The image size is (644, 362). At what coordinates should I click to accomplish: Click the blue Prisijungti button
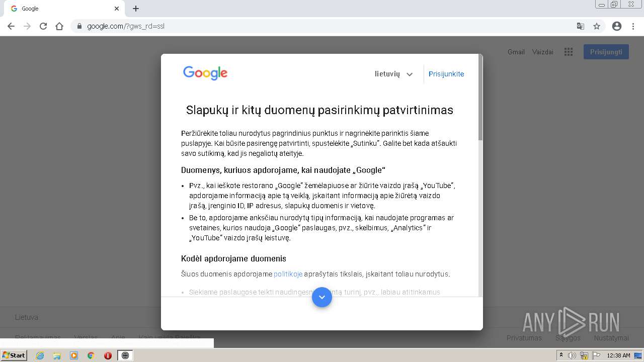pos(606,52)
